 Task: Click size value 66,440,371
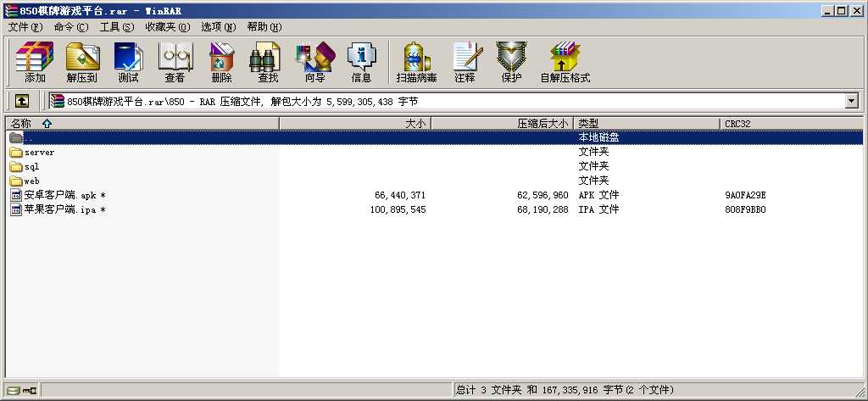tap(400, 196)
